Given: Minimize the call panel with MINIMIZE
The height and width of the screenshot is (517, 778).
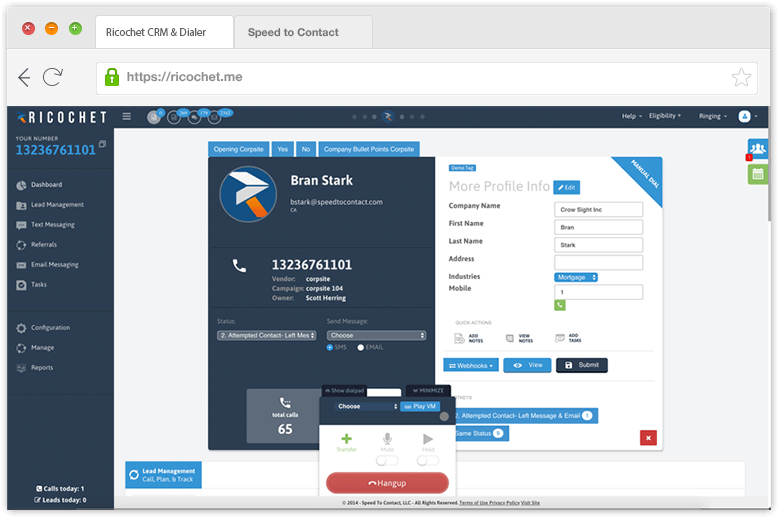Looking at the screenshot, I should (428, 390).
